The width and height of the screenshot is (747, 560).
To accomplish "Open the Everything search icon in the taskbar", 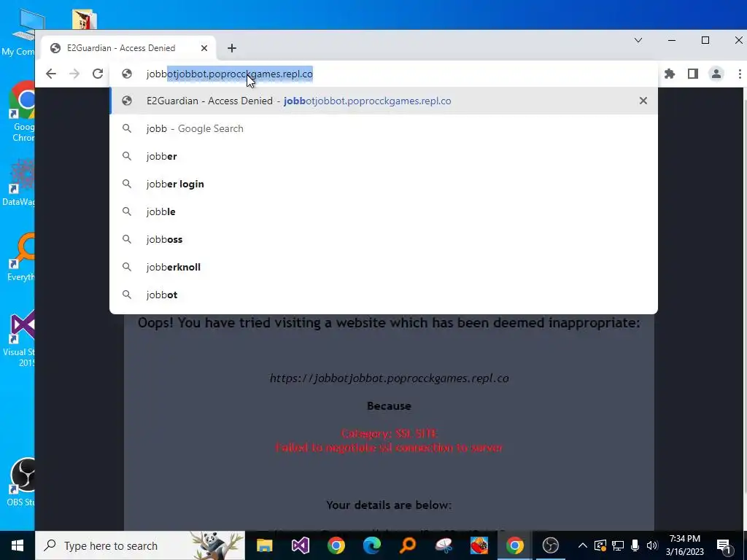I will point(408,545).
